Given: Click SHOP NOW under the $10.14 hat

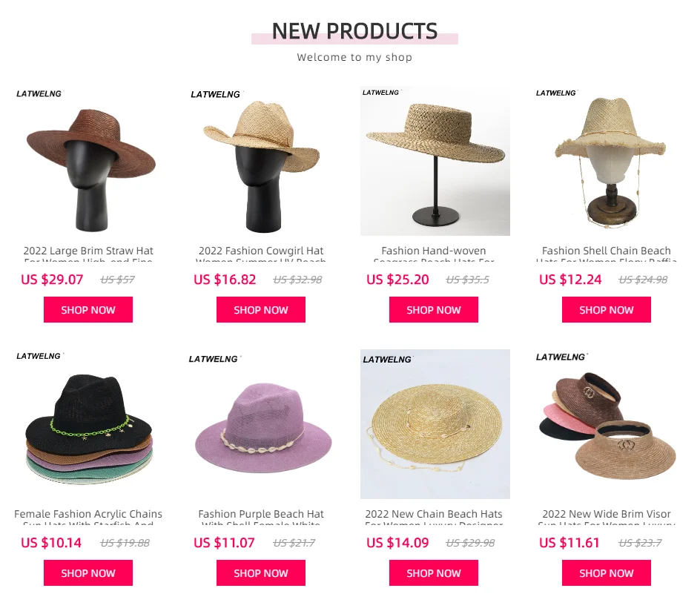Looking at the screenshot, I should [88, 573].
